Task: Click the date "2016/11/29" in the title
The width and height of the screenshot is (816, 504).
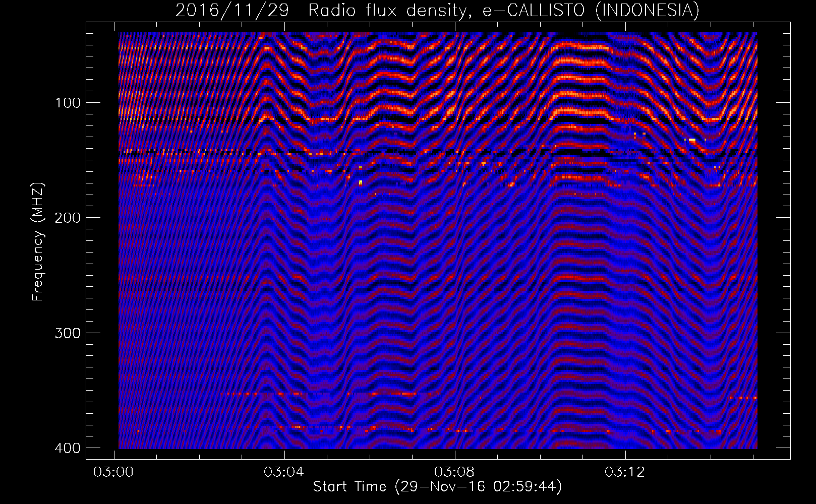Action: point(232,10)
